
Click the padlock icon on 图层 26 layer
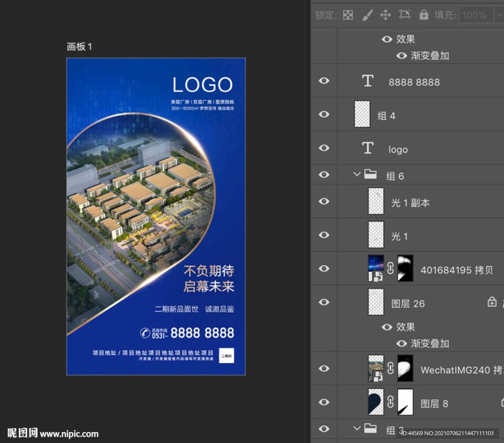(492, 302)
